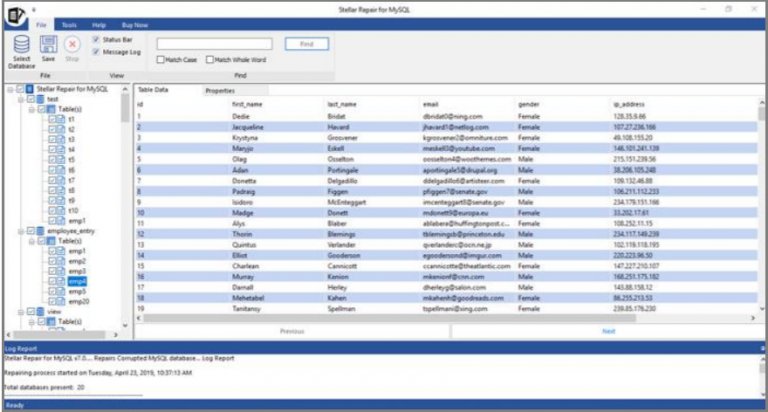Screen dimensions: 768x412
Task: Collapse Table(s) node under view
Action: pyautogui.click(x=31, y=322)
